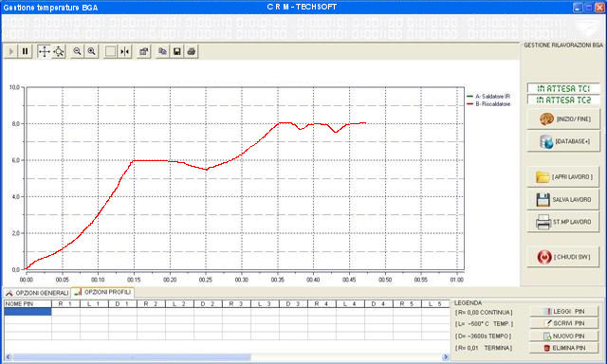The width and height of the screenshot is (607, 364).
Task: Select the axes zoom tool
Action: (59, 51)
